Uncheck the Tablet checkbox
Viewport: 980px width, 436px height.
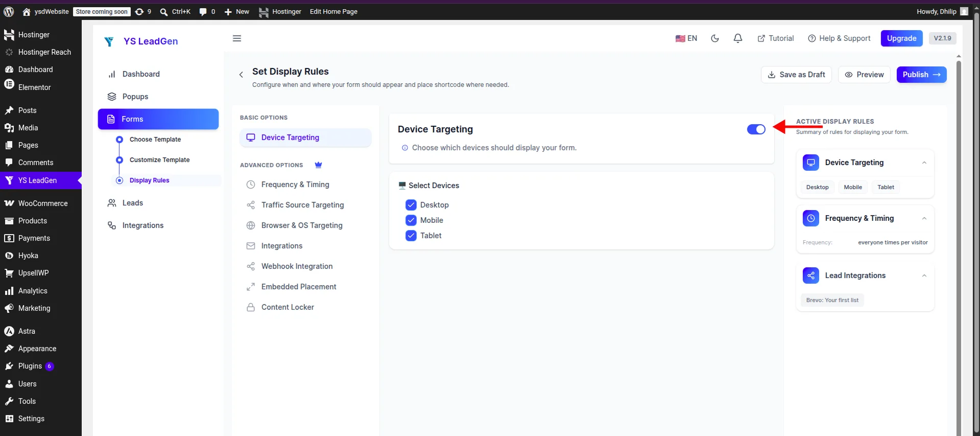point(411,236)
